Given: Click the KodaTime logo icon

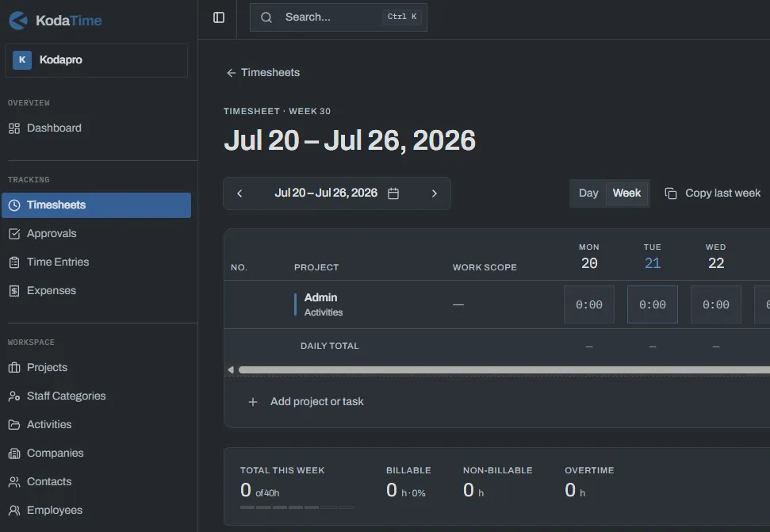Looking at the screenshot, I should (x=18, y=21).
